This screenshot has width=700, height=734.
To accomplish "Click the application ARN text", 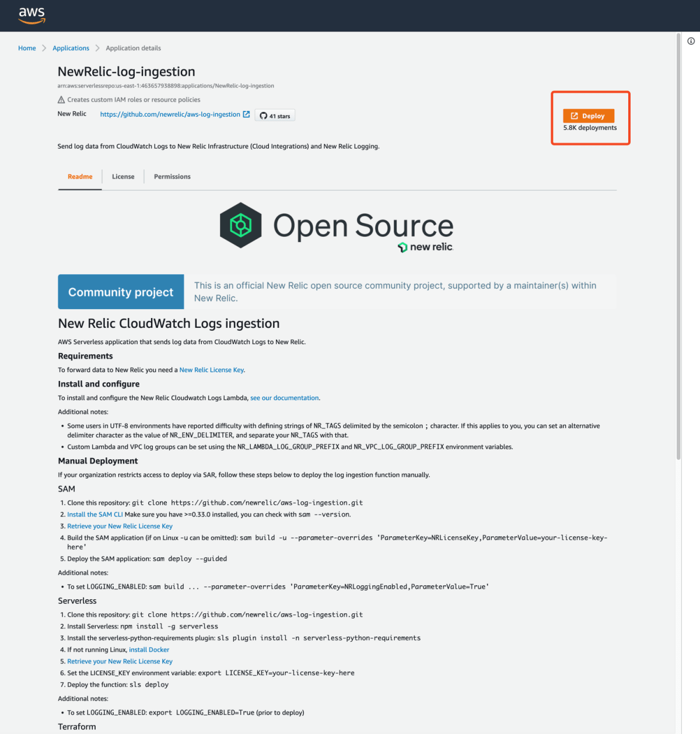I will pos(166,86).
